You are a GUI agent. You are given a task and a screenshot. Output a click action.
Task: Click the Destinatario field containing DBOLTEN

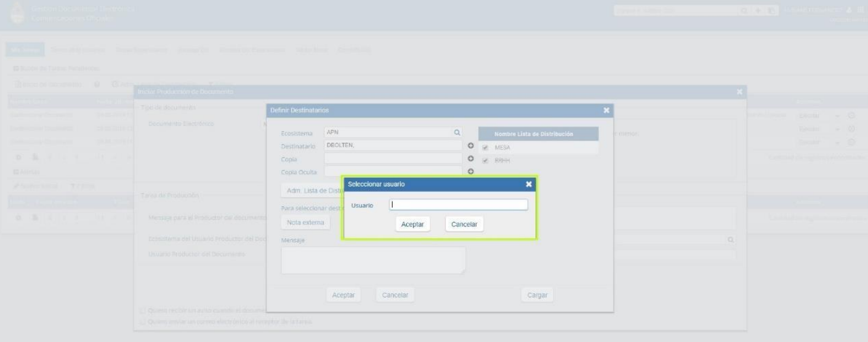[393, 146]
